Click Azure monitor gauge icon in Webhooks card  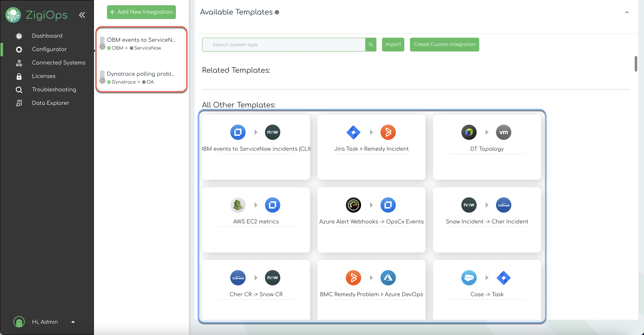353,205
